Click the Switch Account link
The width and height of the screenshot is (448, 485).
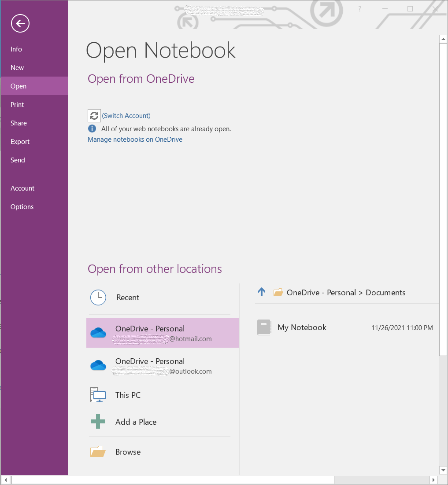[126, 116]
